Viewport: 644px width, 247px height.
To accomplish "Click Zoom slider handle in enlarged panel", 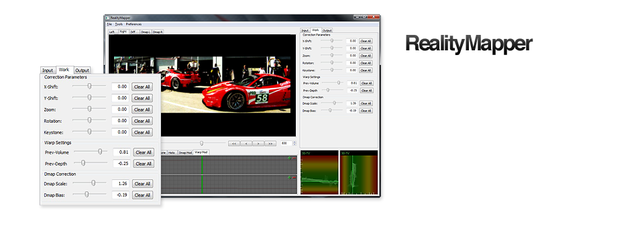I will 89,109.
